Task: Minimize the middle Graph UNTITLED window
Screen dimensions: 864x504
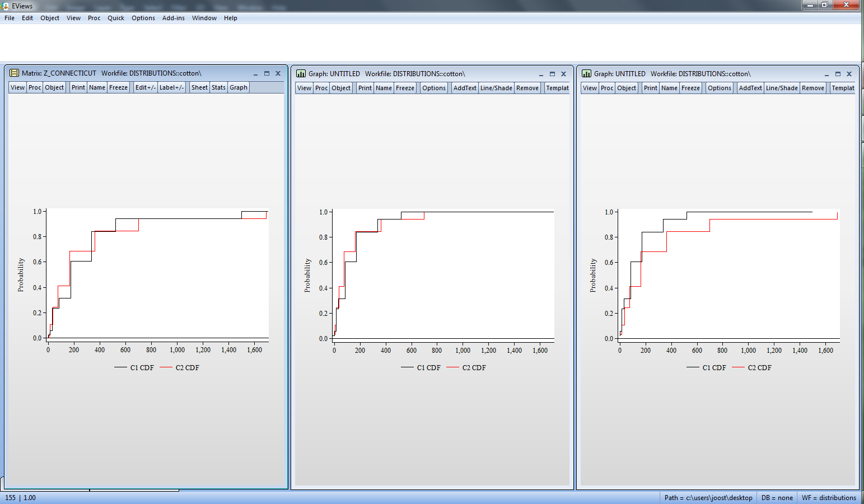Action: (x=541, y=74)
